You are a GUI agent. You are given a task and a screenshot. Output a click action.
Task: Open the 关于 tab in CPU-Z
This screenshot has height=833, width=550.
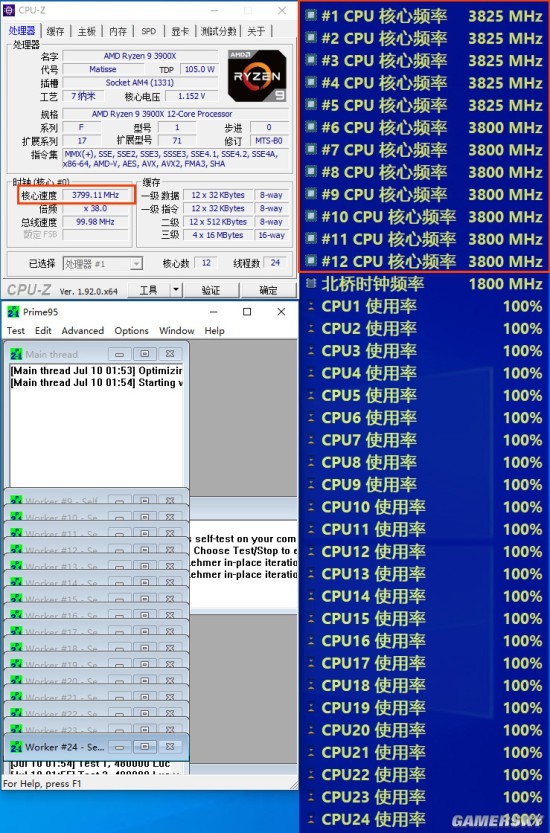256,31
